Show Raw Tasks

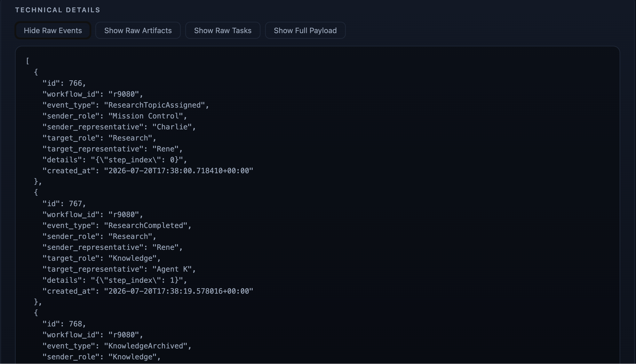tap(223, 31)
